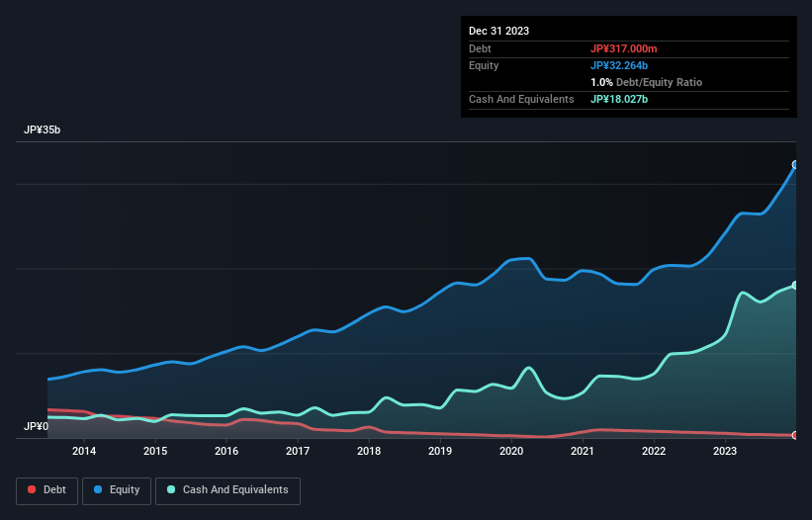Select the 2018 x-axis label
Image resolution: width=812 pixels, height=520 pixels.
click(369, 452)
